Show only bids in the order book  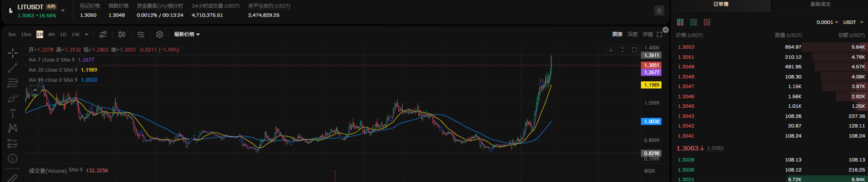[694, 22]
